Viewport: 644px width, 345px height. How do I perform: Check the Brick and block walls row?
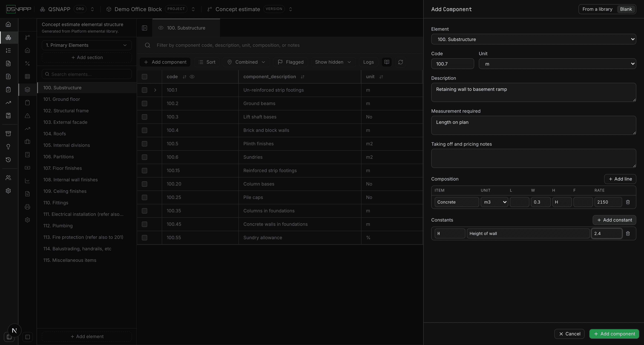(x=145, y=130)
